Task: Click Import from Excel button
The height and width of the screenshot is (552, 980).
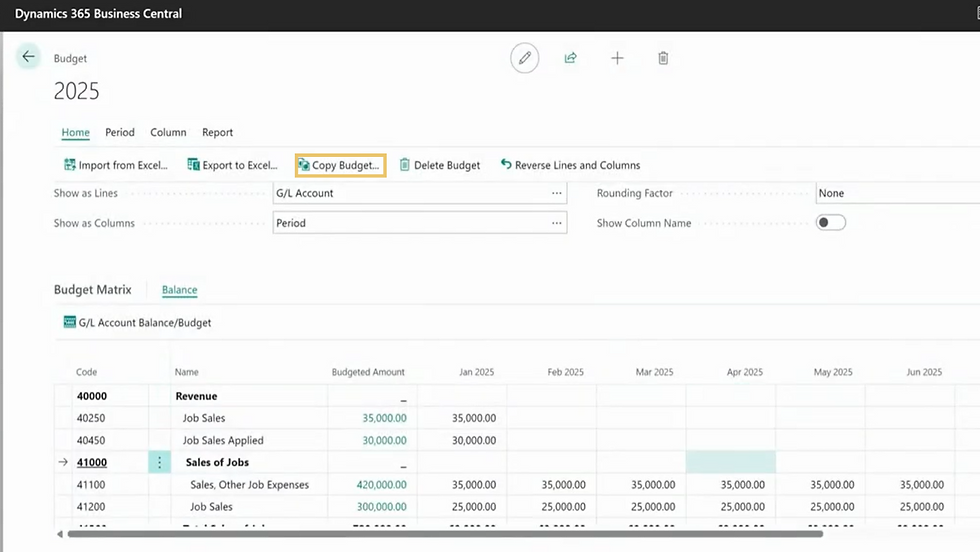Action: click(116, 165)
